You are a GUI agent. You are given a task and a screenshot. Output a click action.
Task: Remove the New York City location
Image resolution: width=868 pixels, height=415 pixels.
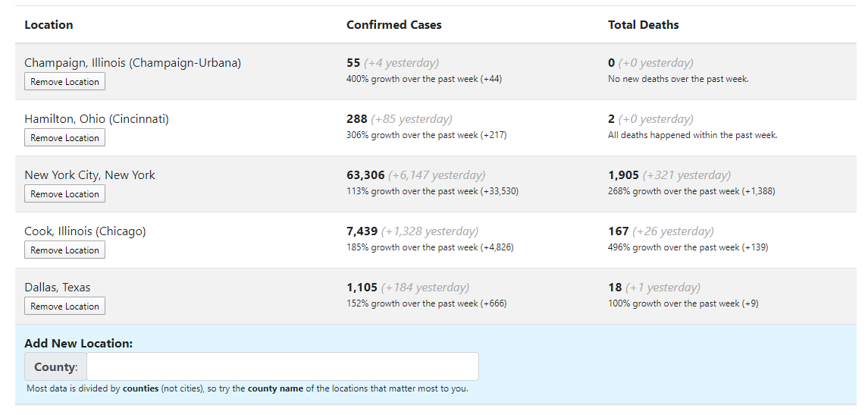[x=64, y=194]
